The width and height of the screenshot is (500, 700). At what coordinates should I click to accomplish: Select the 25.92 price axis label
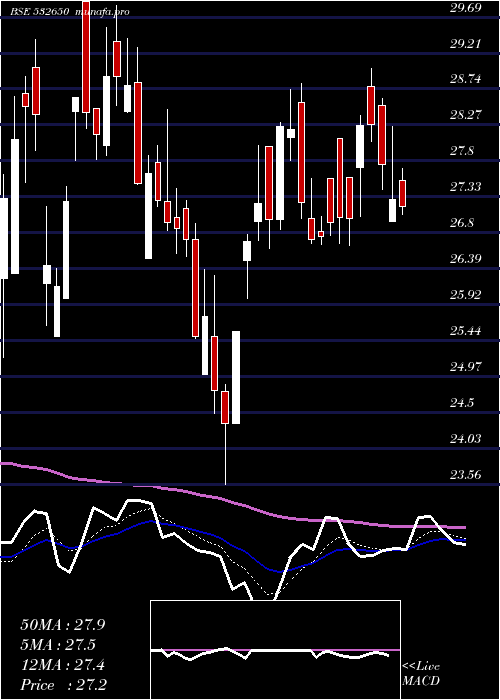point(465,295)
